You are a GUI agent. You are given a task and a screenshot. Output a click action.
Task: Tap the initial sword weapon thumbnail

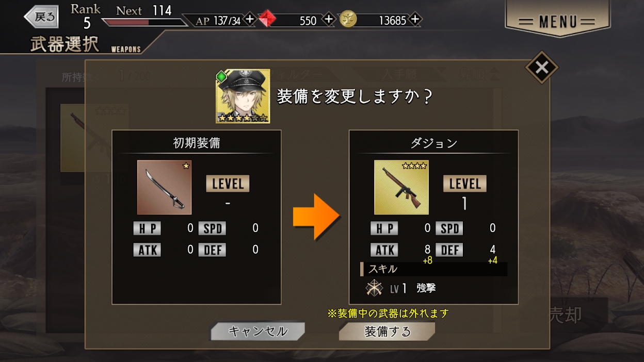(164, 187)
